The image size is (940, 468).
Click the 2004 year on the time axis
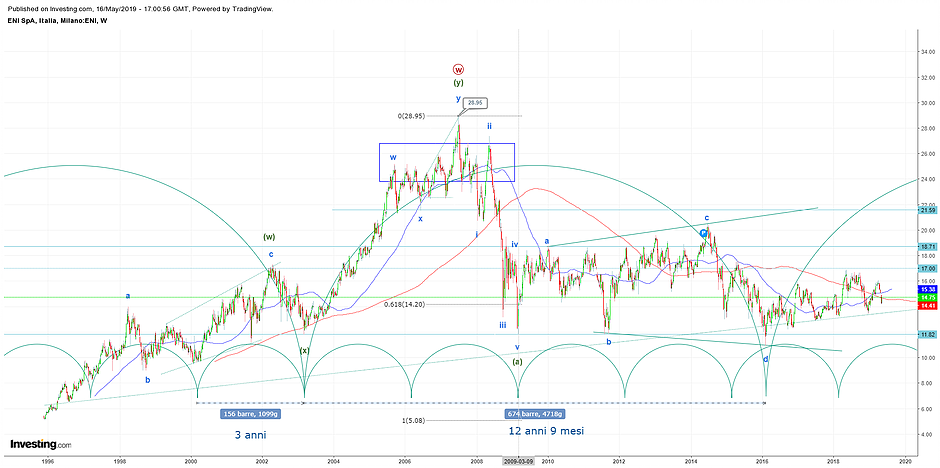click(x=333, y=461)
